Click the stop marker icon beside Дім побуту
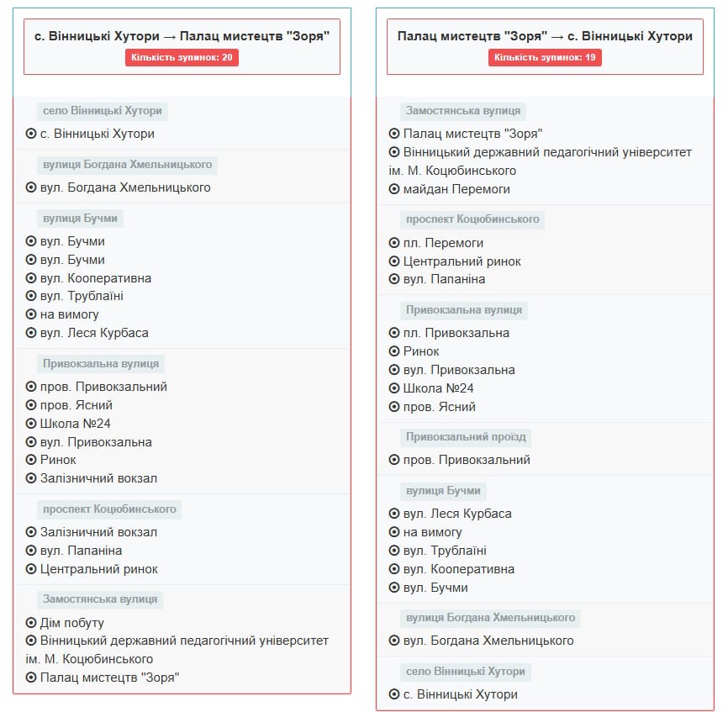 [31, 623]
